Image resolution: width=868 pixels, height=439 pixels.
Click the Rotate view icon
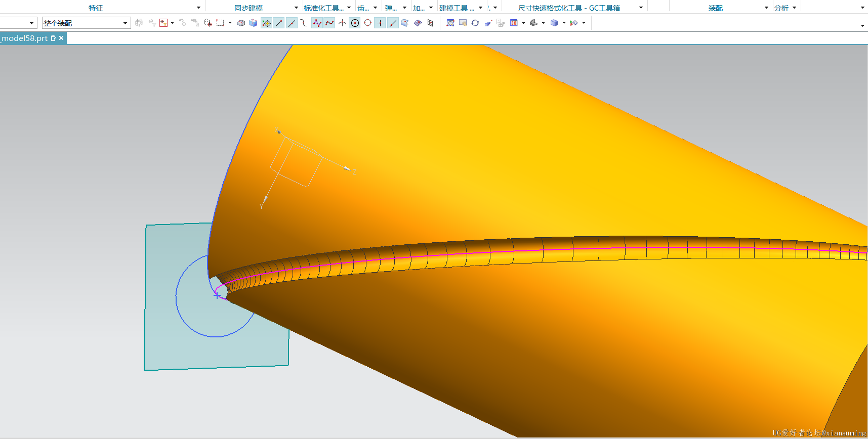475,23
